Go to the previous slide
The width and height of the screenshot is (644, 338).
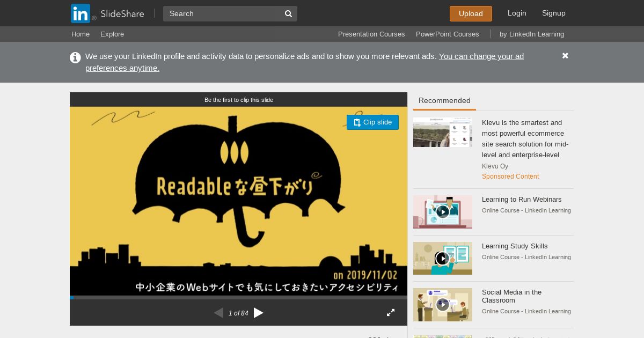[218, 313]
